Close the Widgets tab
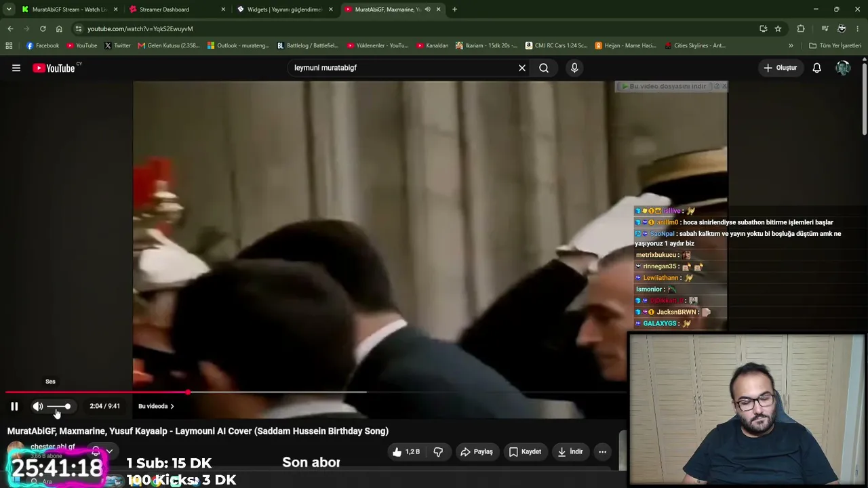Screen dimensions: 868x488 pos(331,9)
